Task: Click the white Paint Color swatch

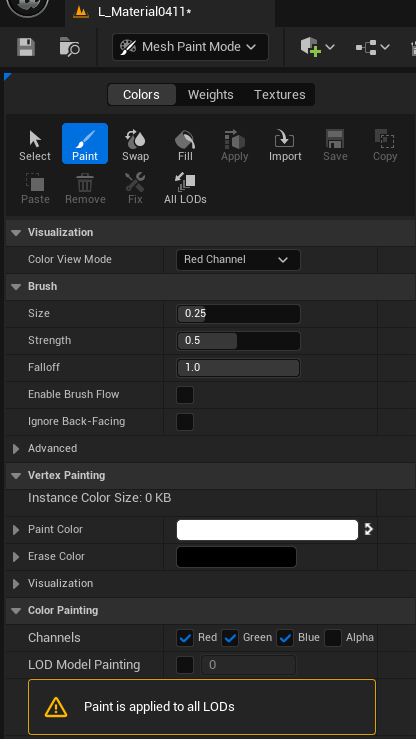Action: 267,530
